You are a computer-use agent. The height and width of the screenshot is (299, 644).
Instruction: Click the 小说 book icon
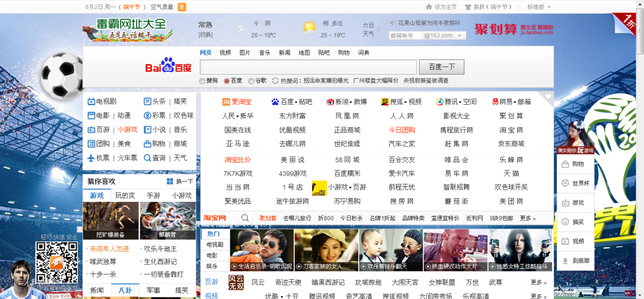click(x=147, y=129)
